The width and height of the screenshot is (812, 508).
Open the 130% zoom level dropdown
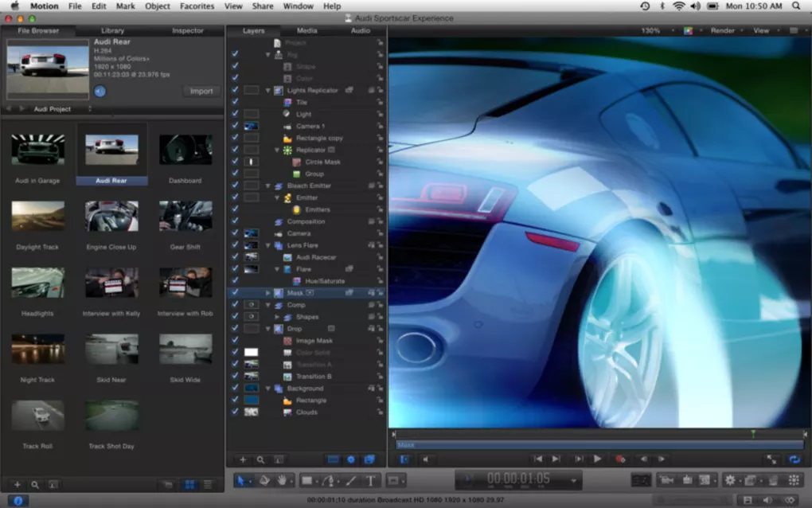pos(651,30)
